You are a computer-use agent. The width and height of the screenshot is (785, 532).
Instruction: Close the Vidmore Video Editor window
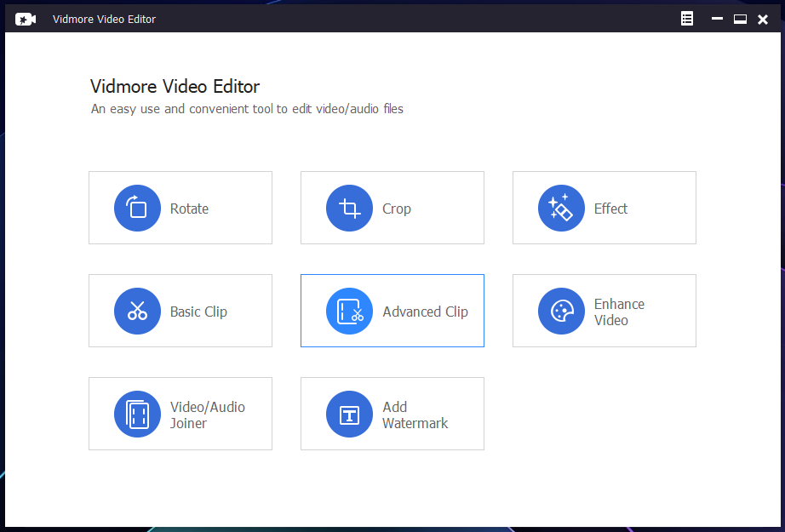tap(763, 19)
